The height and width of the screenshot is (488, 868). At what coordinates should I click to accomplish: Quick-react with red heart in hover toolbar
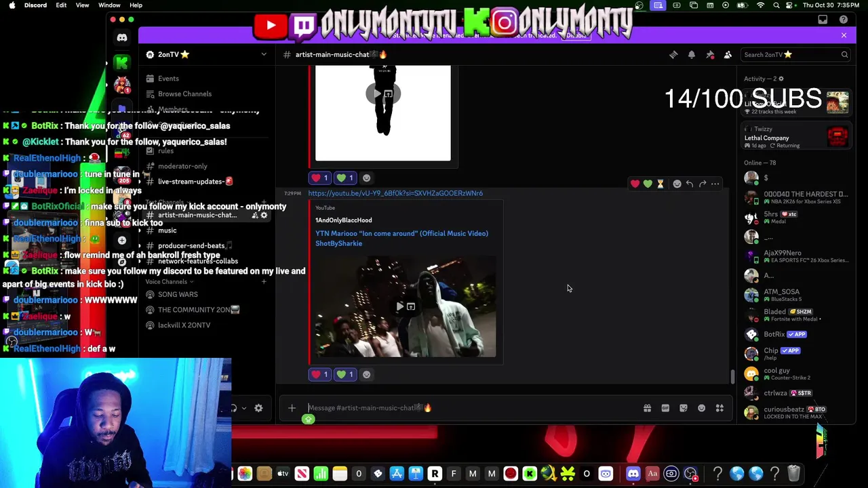(x=635, y=184)
